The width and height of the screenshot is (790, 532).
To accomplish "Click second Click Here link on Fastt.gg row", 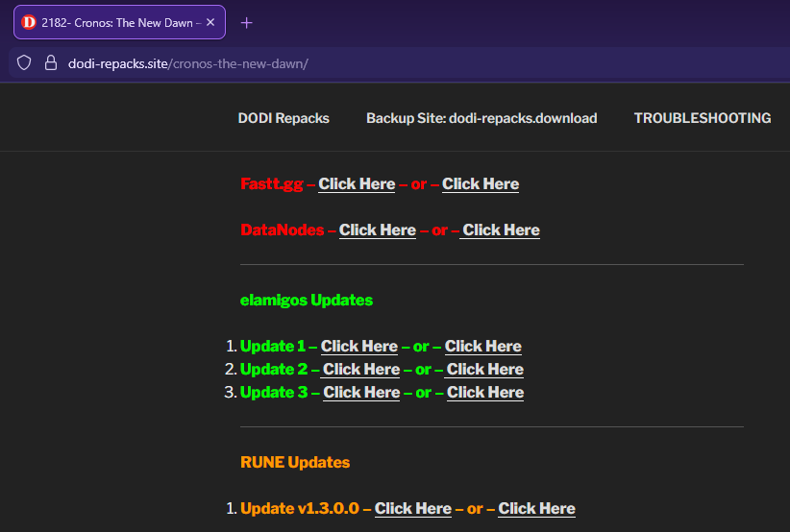I will pyautogui.click(x=481, y=184).
